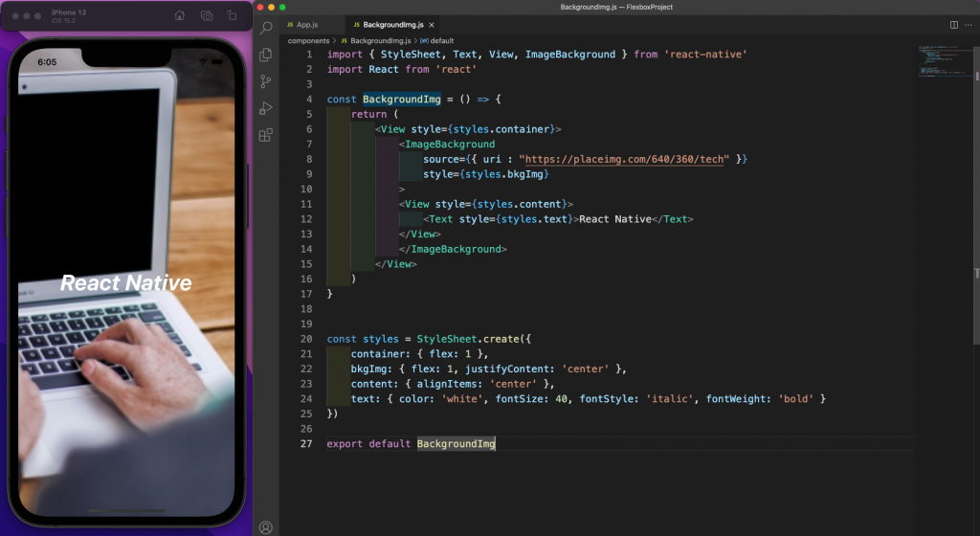
Task: Click BackgroundImg in the const declaration
Action: point(401,100)
